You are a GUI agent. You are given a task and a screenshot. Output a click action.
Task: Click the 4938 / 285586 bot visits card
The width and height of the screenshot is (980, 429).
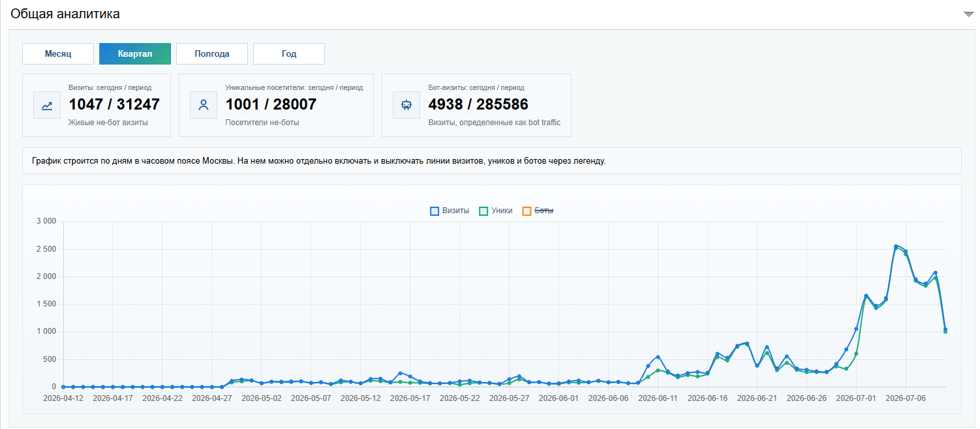coord(476,105)
